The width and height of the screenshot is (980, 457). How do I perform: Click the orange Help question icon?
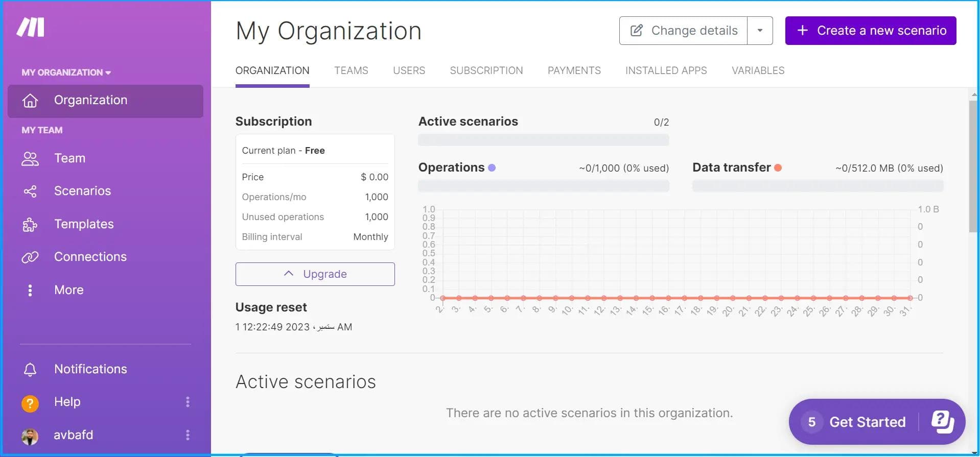(x=30, y=403)
